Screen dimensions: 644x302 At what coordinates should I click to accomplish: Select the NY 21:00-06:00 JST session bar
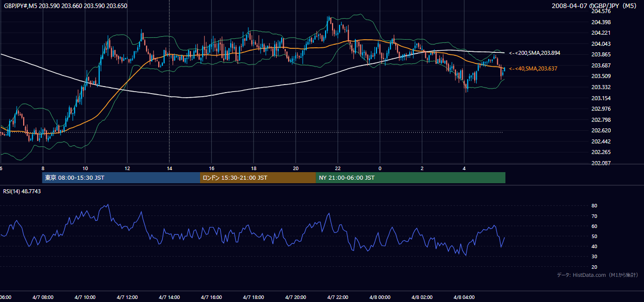[x=411, y=178]
